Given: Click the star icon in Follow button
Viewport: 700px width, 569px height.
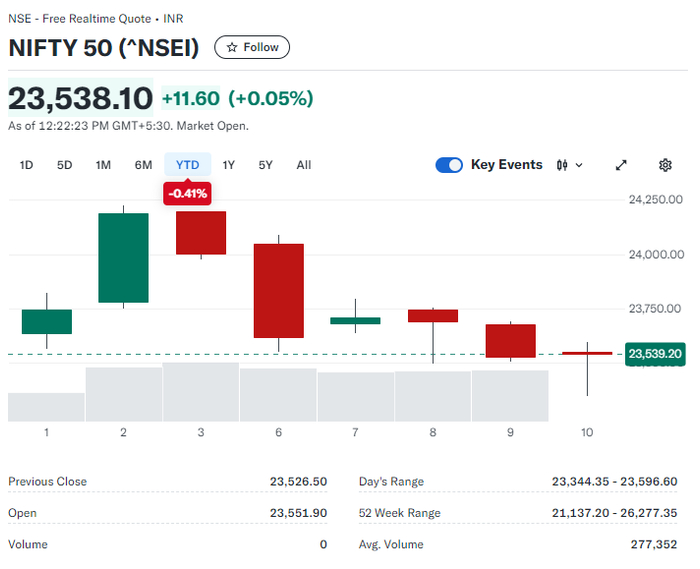Looking at the screenshot, I should coord(231,47).
